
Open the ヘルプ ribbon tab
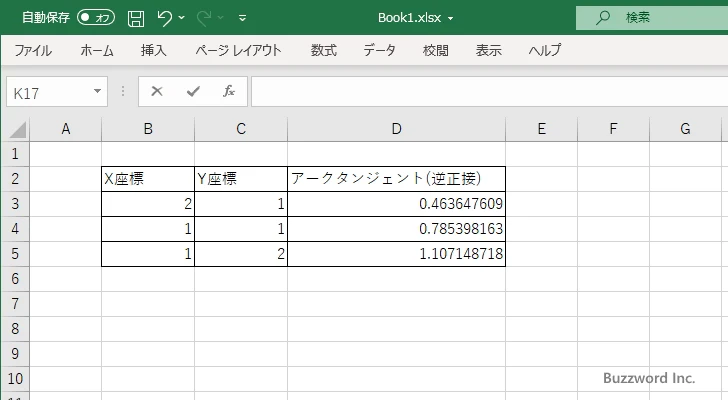click(545, 50)
